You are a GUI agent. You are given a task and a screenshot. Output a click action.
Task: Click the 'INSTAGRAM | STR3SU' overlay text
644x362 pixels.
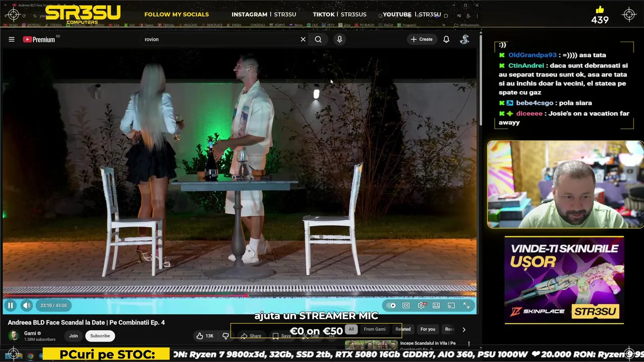coord(264,15)
